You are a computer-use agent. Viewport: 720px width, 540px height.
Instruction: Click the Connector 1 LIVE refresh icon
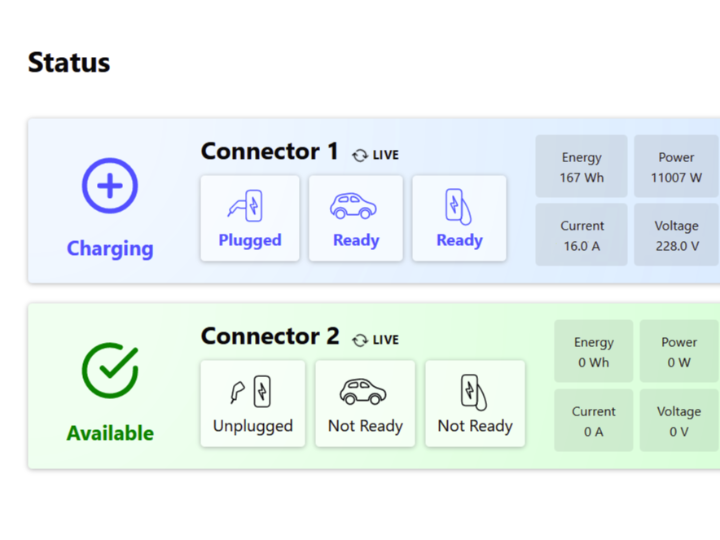[360, 155]
